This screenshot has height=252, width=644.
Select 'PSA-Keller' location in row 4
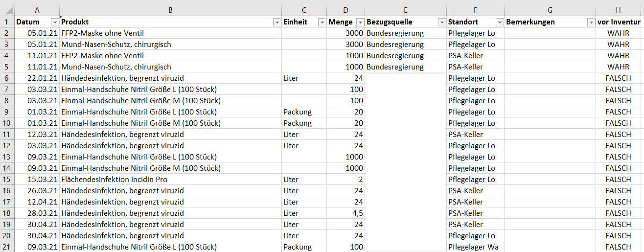click(x=475, y=56)
